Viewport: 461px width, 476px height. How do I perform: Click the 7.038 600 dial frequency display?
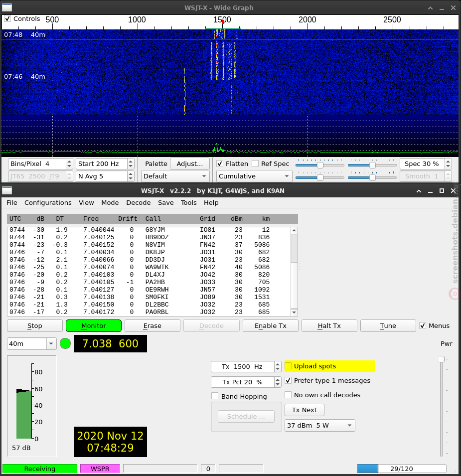(x=110, y=343)
